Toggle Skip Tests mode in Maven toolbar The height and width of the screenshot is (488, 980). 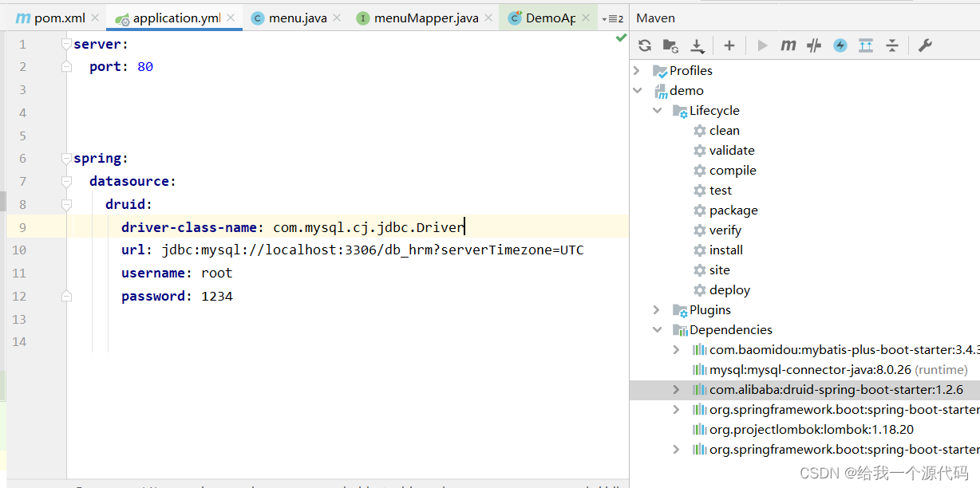[x=813, y=45]
